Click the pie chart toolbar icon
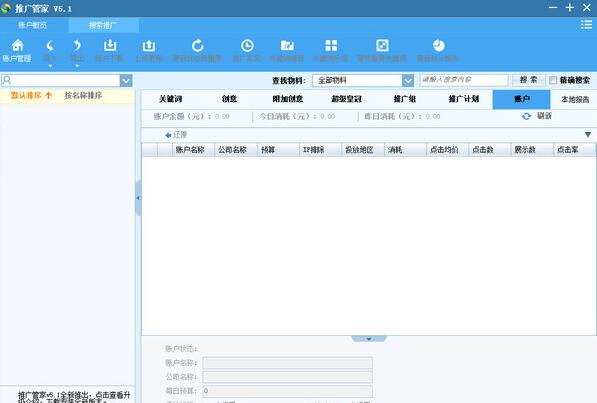597x403 pixels. point(439,46)
